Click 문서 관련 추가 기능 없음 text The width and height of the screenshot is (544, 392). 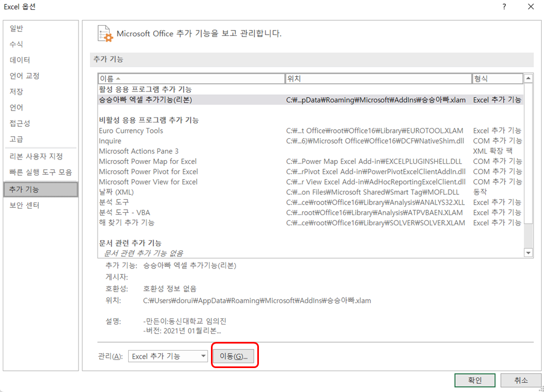(144, 253)
